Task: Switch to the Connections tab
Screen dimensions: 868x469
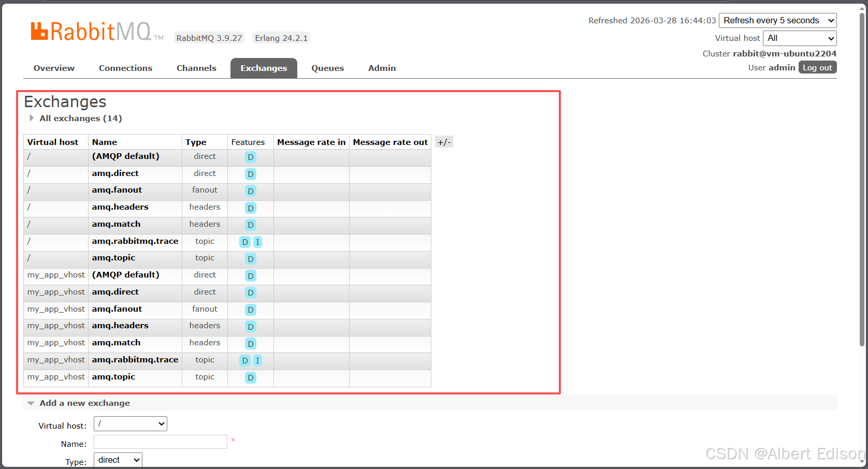Action: (x=125, y=68)
